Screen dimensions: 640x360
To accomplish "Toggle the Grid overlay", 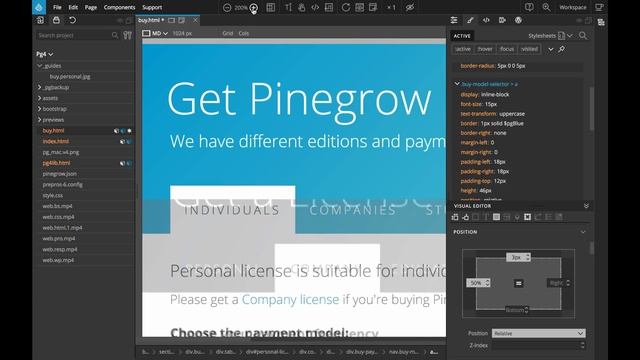I will point(228,33).
